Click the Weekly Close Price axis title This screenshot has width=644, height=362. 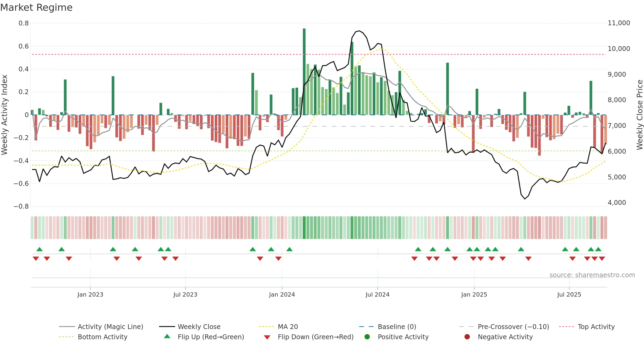point(640,115)
